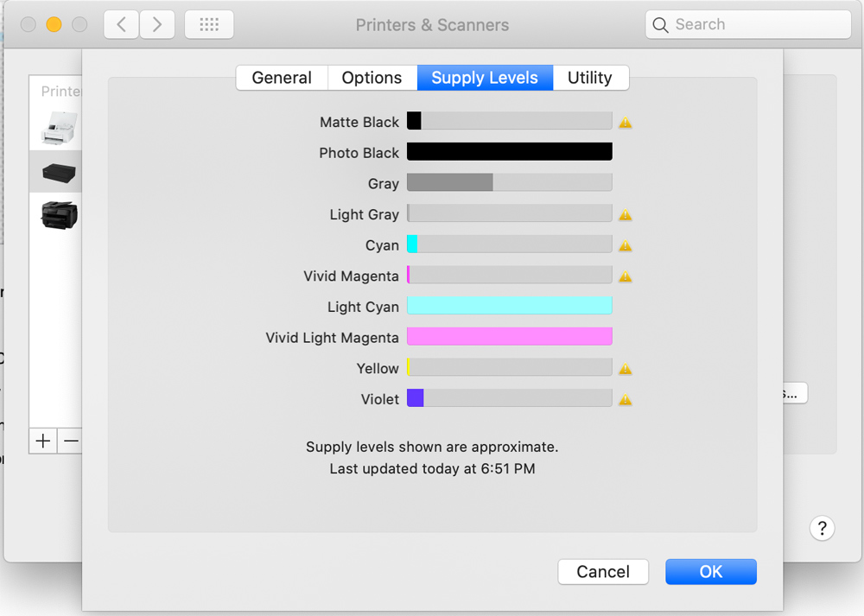Switch to the Utility tab

(x=590, y=78)
